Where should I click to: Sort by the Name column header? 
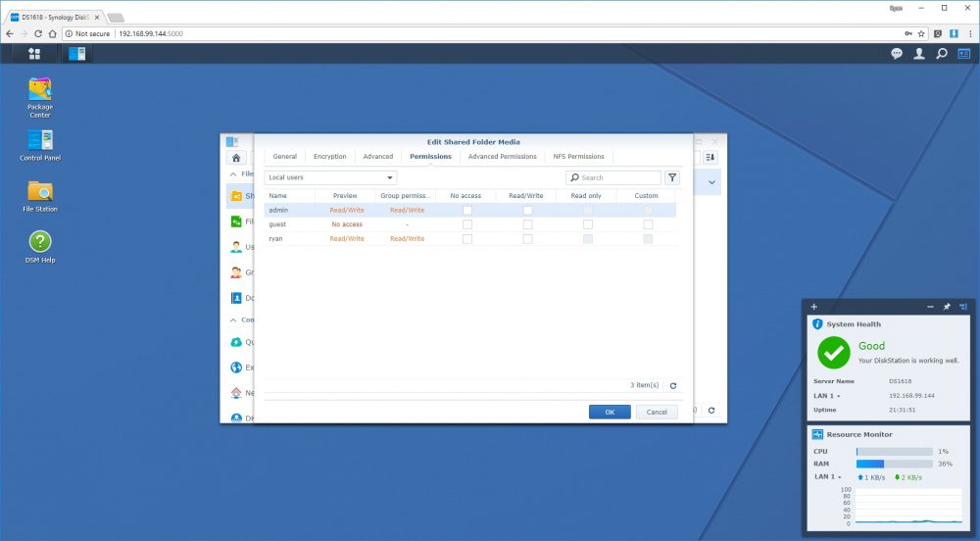289,196
